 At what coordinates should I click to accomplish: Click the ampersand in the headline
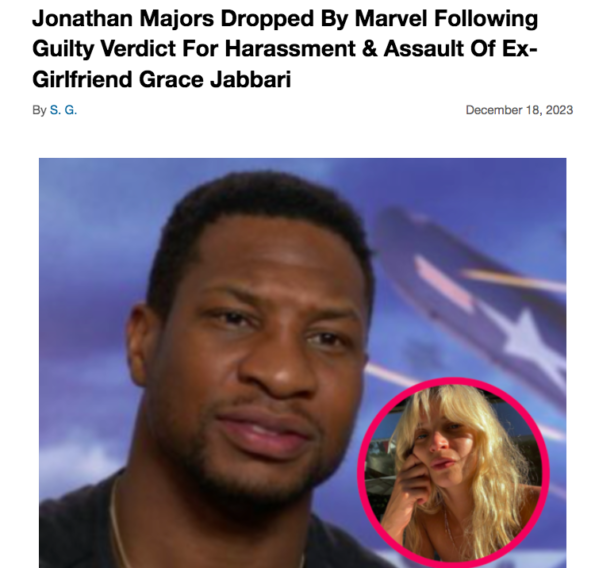pos(370,49)
